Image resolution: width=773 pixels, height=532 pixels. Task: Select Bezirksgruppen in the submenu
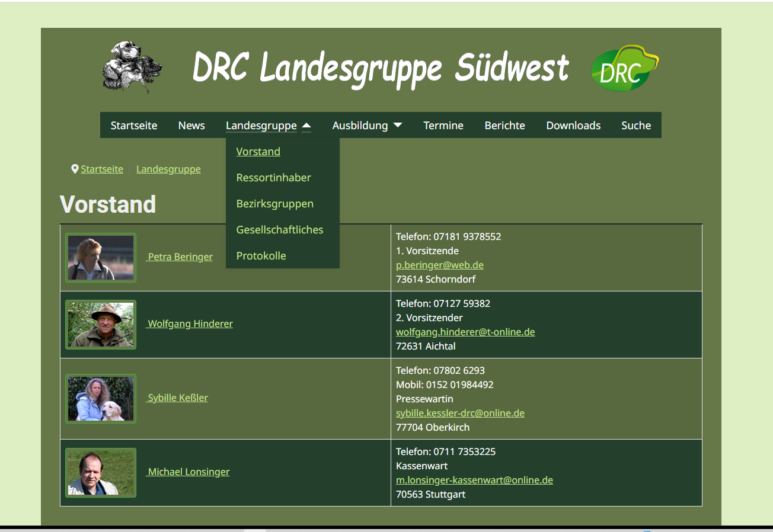tap(275, 204)
